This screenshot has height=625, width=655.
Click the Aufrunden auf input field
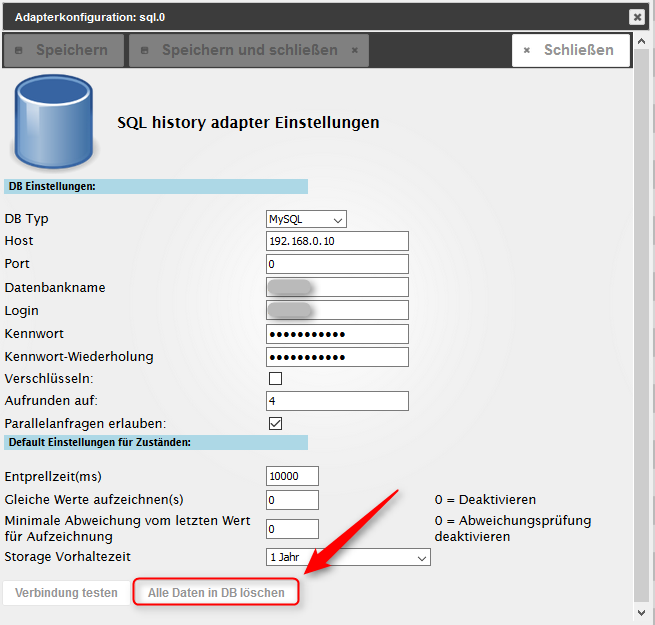pyautogui.click(x=337, y=401)
